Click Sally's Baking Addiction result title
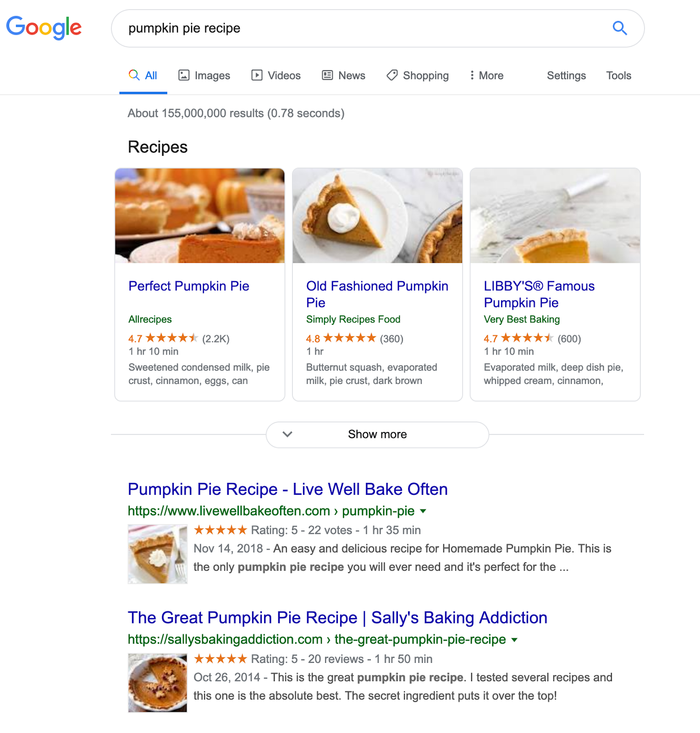This screenshot has height=733, width=700. click(x=337, y=618)
